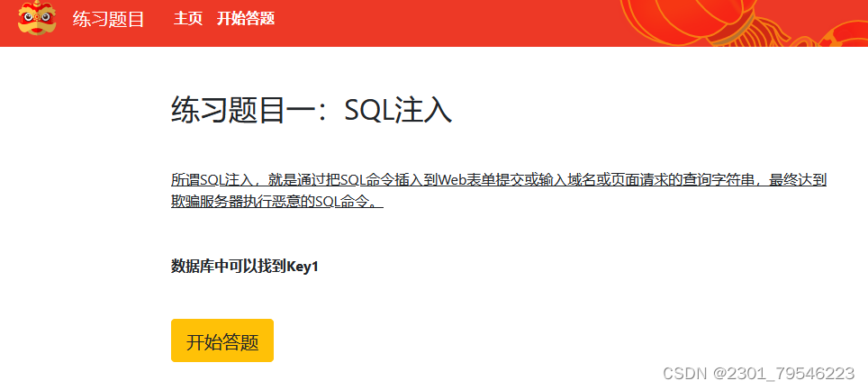Click the SQL注入 portion of the page heading

click(x=398, y=110)
